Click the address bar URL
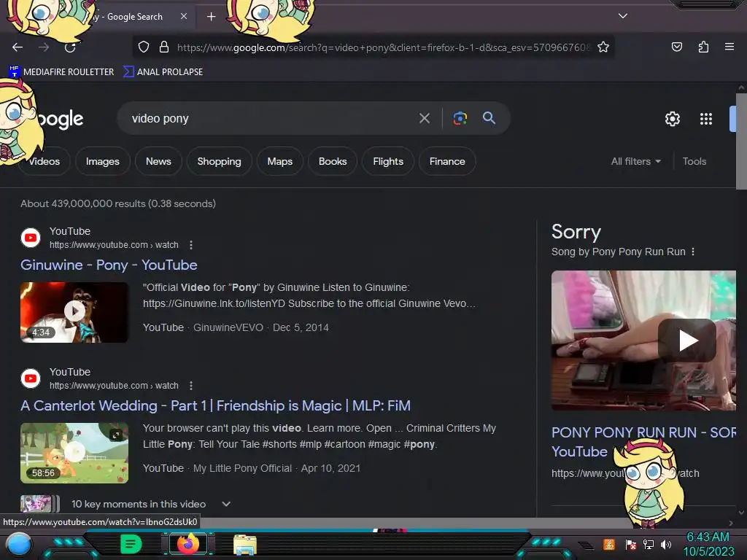 point(384,47)
